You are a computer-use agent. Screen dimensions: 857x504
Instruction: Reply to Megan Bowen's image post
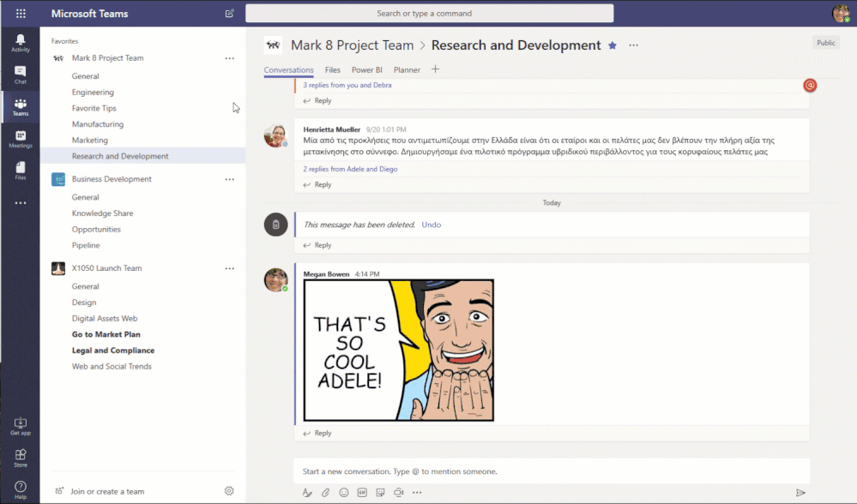pos(317,433)
